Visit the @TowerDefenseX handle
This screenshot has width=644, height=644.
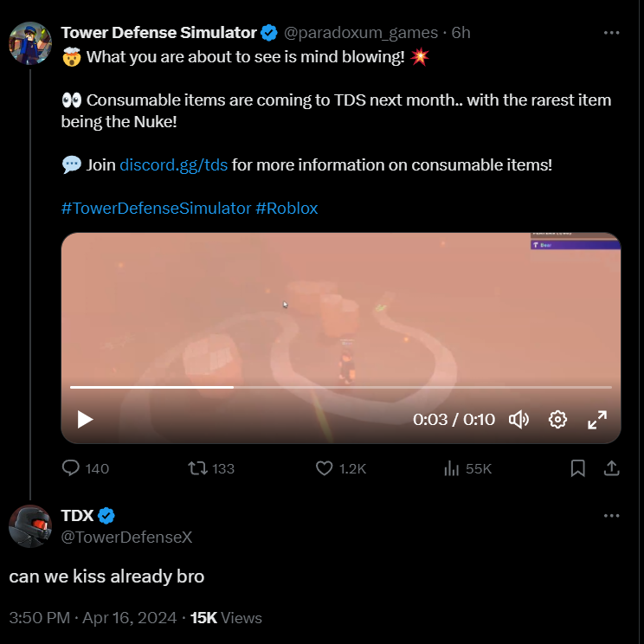coord(126,537)
